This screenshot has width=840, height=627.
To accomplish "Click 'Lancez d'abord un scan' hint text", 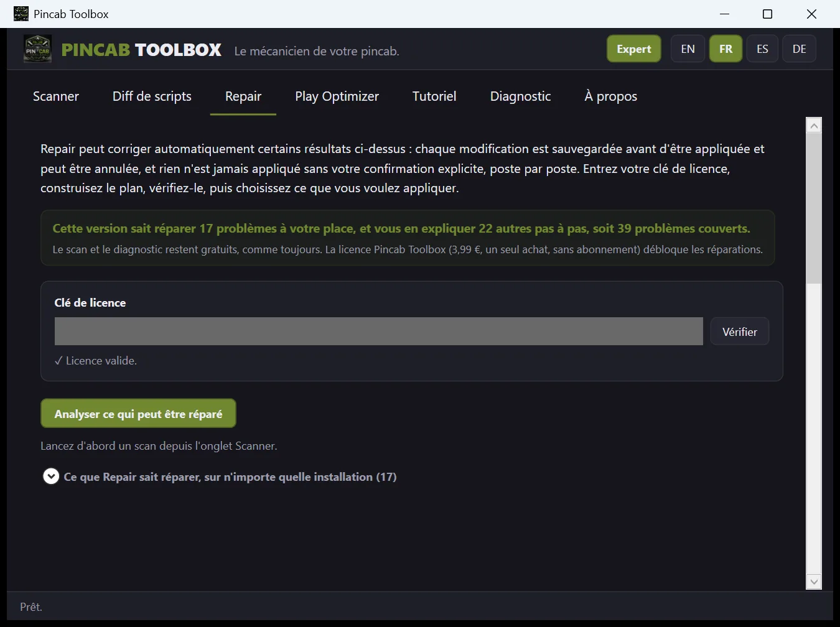I will click(x=159, y=446).
